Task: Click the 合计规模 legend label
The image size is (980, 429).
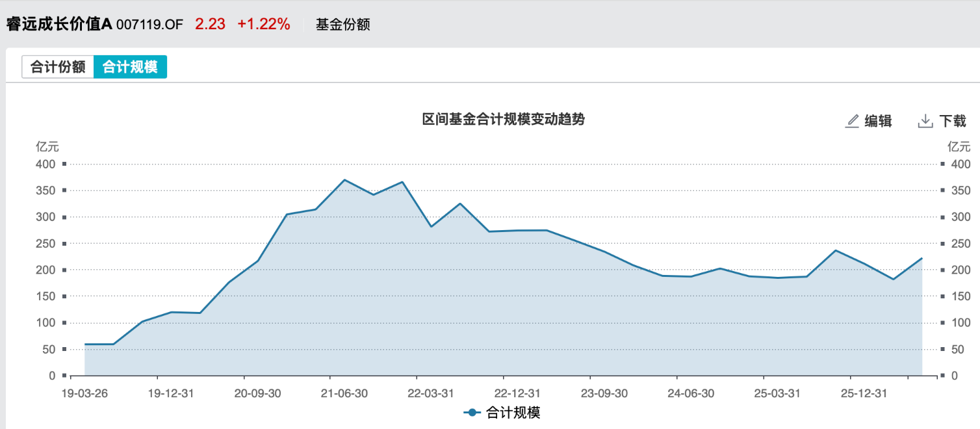Action: (x=513, y=412)
